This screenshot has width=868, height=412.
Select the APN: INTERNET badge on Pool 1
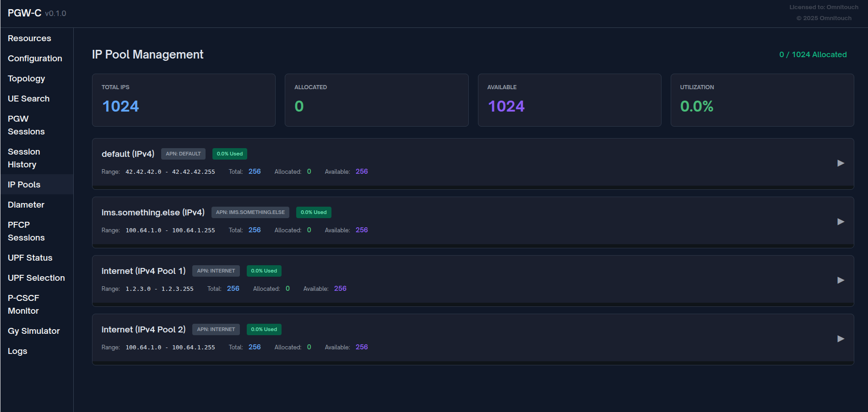click(216, 271)
